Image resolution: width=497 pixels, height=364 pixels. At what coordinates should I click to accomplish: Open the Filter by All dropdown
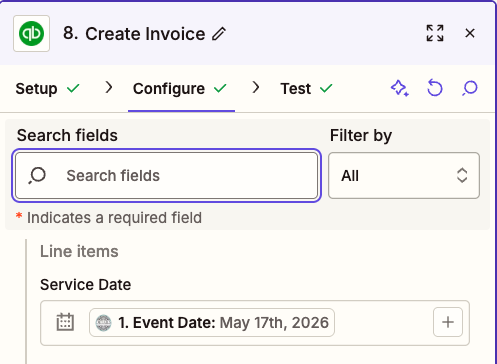pos(404,176)
